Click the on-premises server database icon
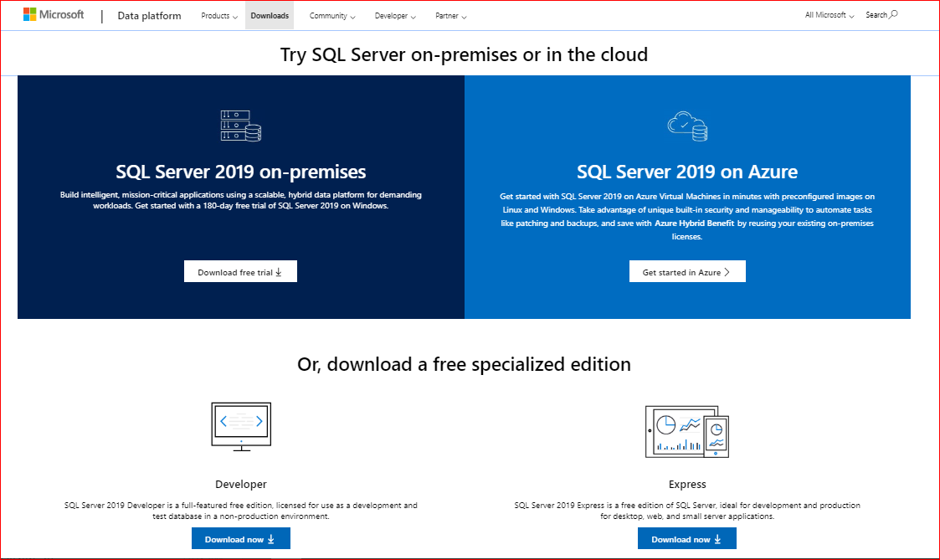Screen dimensions: 940x560 pyautogui.click(x=241, y=126)
